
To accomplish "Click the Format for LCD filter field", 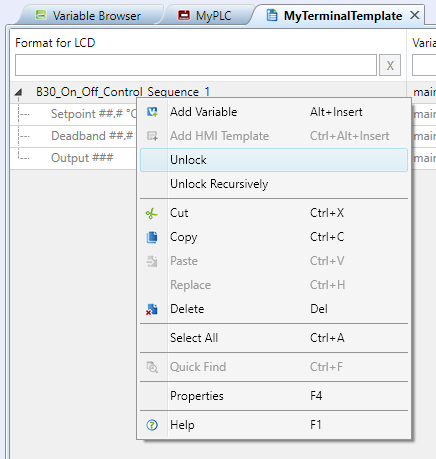I will (x=196, y=65).
